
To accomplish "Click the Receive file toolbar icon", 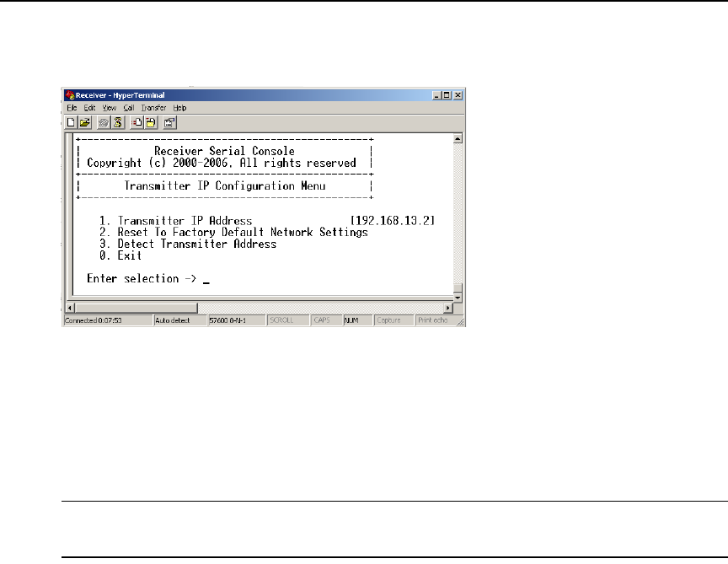I will tap(151, 122).
